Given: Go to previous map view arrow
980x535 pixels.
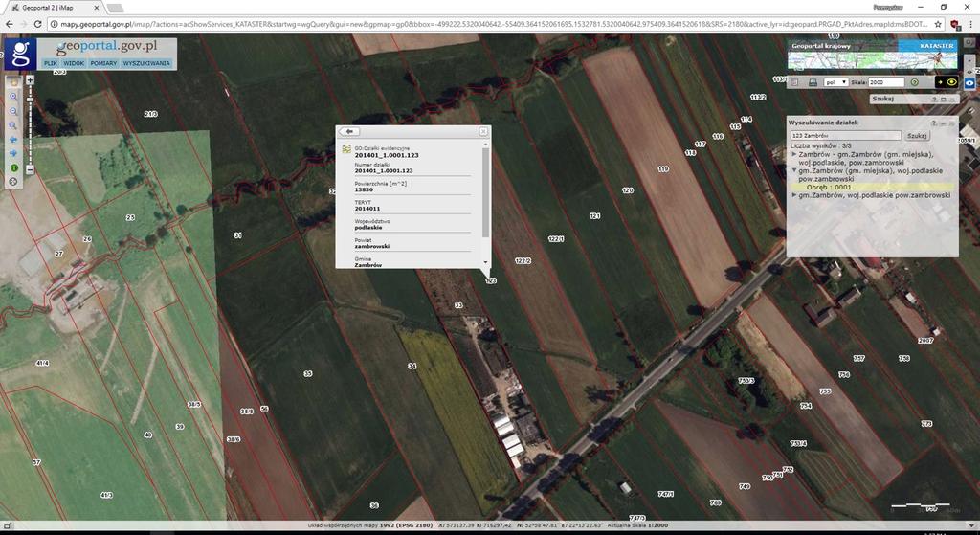Looking at the screenshot, I should coord(13,140).
